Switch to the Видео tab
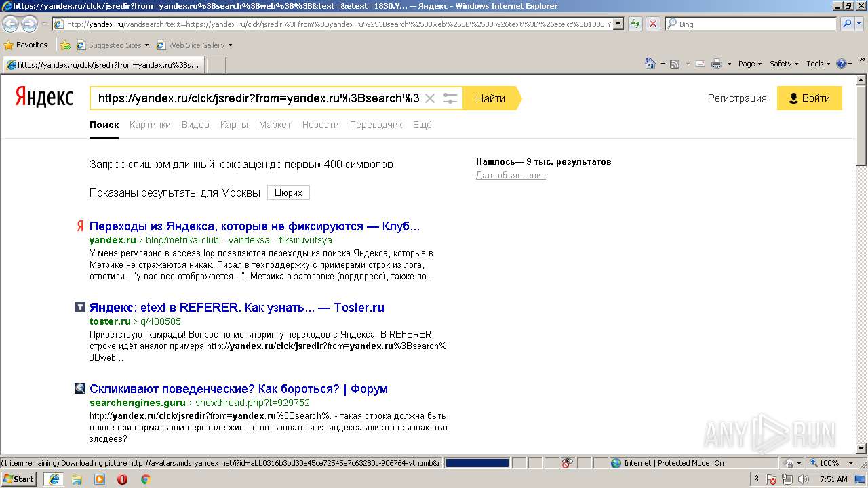The image size is (868, 488). coord(195,125)
